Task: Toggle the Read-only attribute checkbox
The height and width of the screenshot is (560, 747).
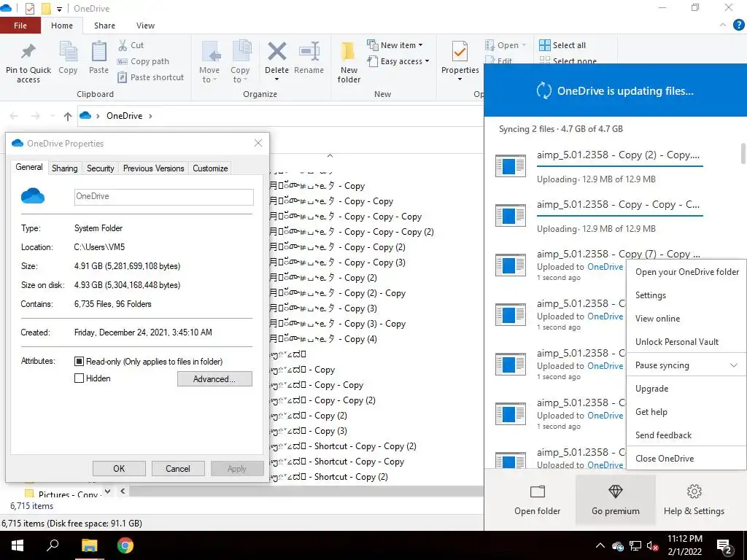Action: click(79, 362)
